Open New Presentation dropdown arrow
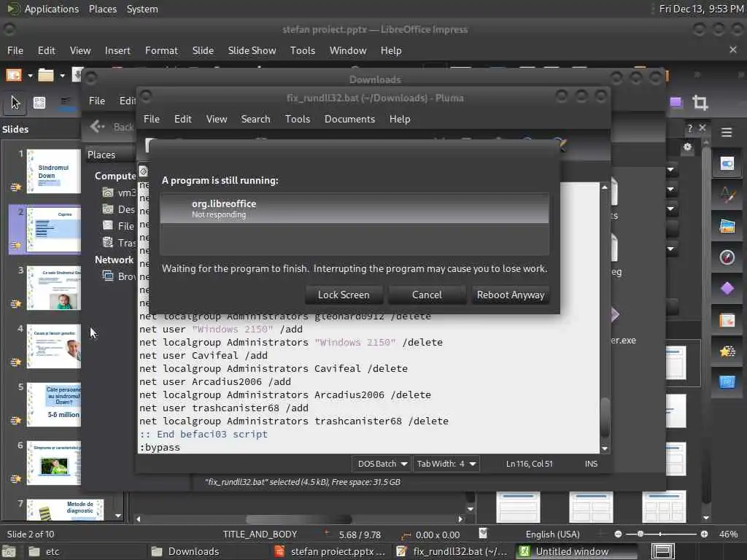Screen dimensions: 747x560 pos(30,75)
